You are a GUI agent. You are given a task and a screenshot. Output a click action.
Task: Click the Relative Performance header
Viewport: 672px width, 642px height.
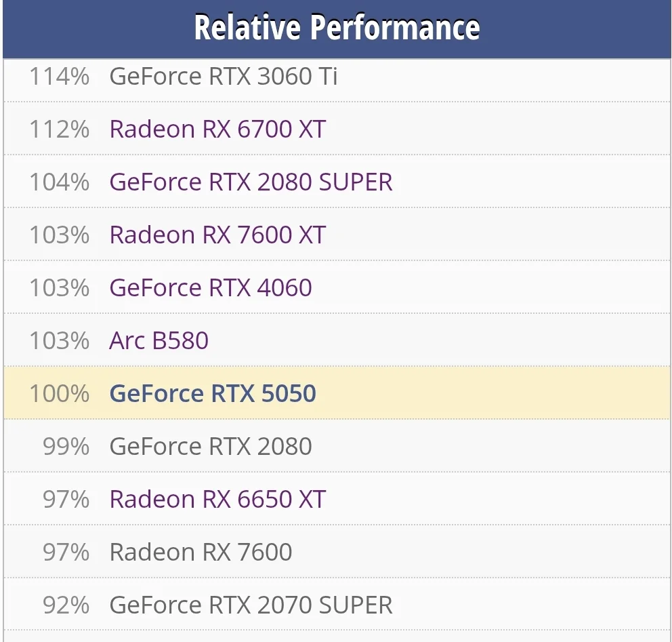(337, 28)
